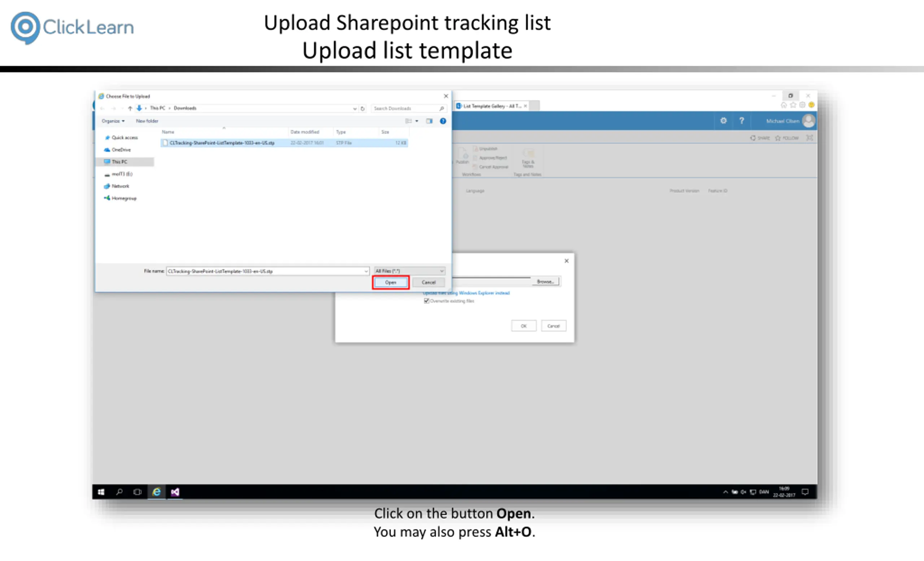Click New folder in file dialog toolbar

[x=147, y=121]
